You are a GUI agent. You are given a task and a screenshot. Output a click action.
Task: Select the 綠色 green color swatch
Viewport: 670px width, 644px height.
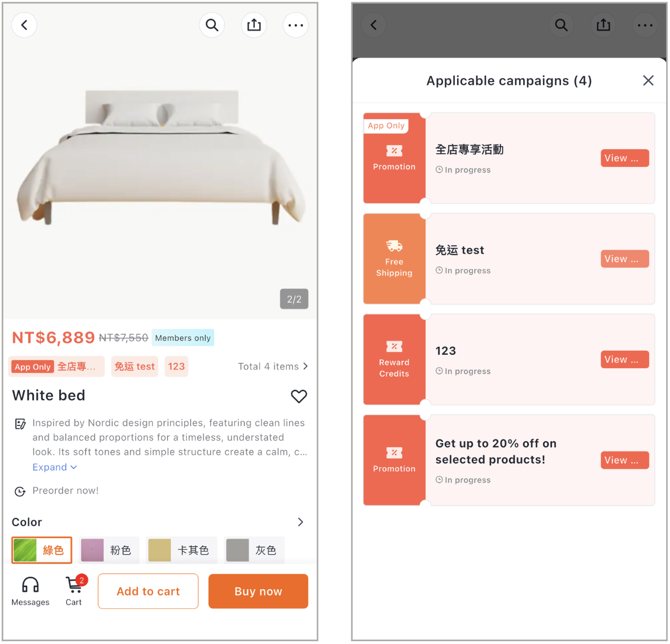42,550
